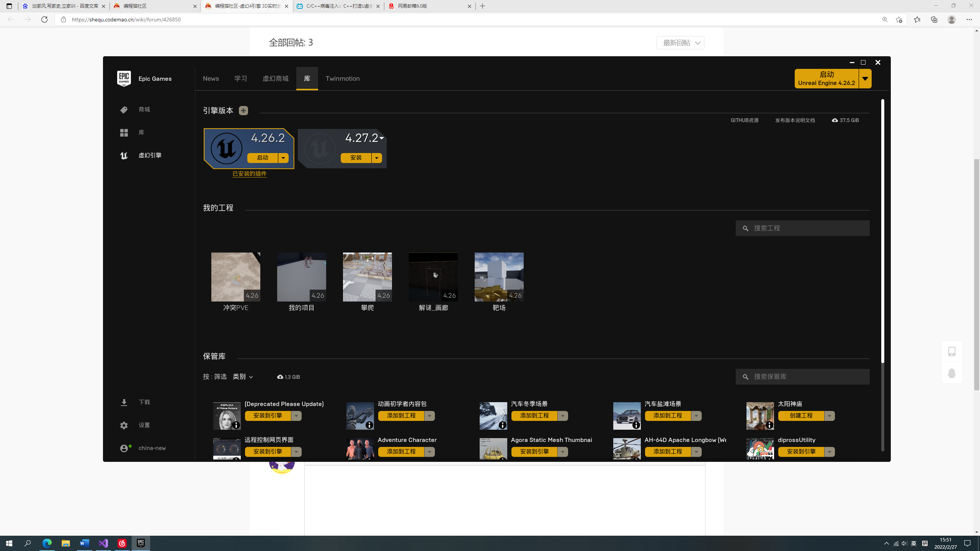
Task: Click 安装到引擎 for diprossUtility
Action: (801, 452)
